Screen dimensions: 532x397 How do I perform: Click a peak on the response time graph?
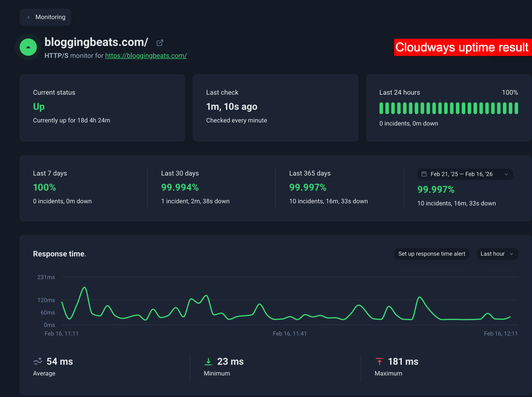tap(84, 288)
